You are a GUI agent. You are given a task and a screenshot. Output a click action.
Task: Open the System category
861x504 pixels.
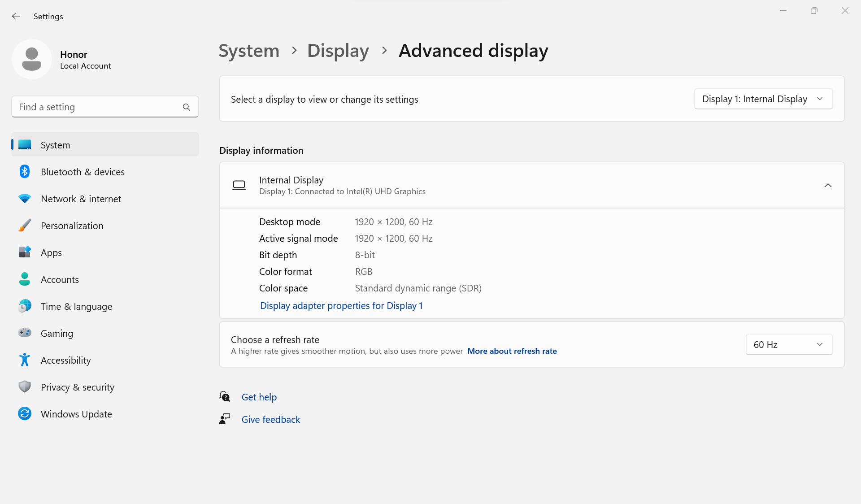click(105, 145)
